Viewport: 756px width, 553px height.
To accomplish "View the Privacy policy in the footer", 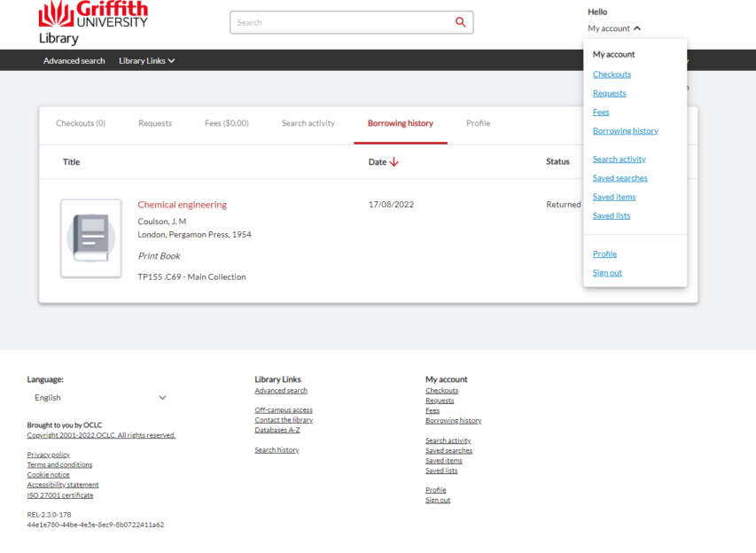I will (47, 454).
